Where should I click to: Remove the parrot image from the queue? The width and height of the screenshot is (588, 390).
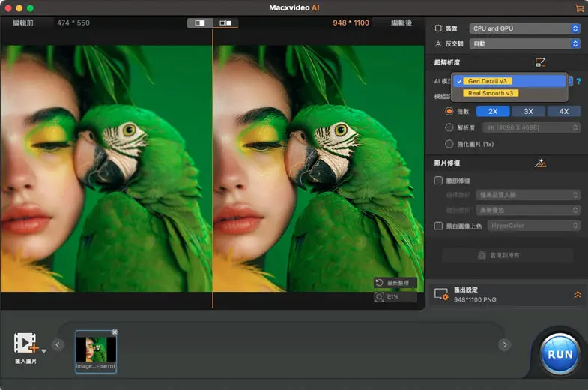click(x=115, y=332)
